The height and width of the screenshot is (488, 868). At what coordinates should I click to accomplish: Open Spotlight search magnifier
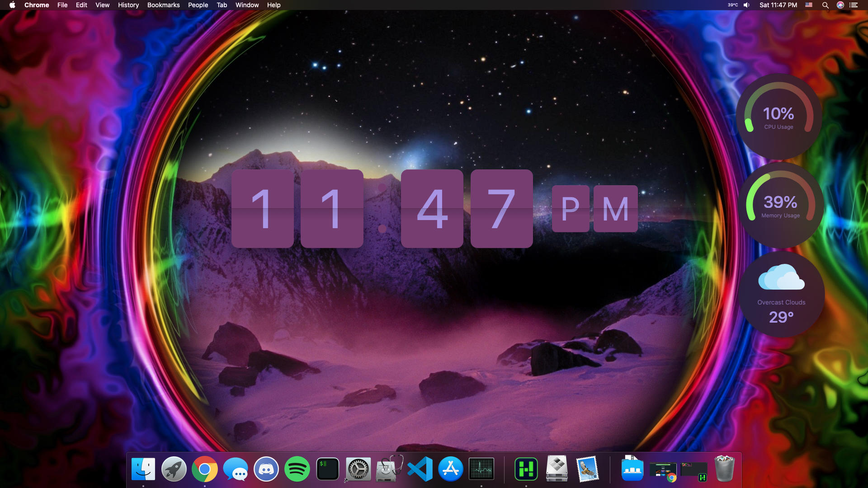click(x=826, y=5)
